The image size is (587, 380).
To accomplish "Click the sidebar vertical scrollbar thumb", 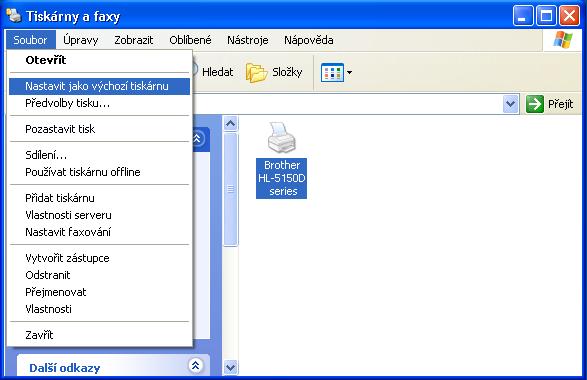I will (x=231, y=189).
